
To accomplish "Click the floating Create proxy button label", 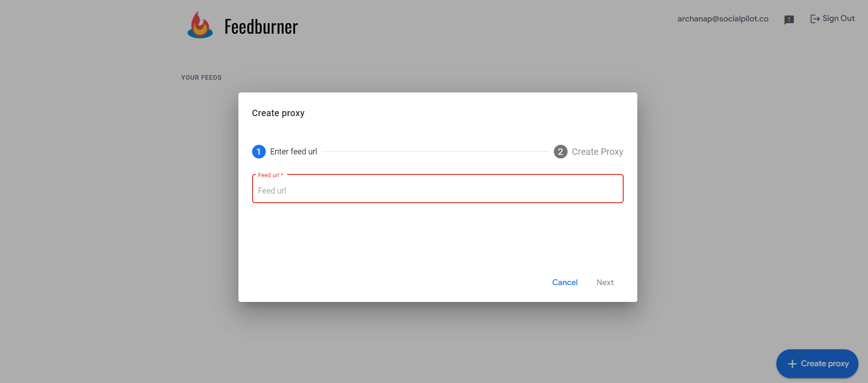I will tap(825, 363).
